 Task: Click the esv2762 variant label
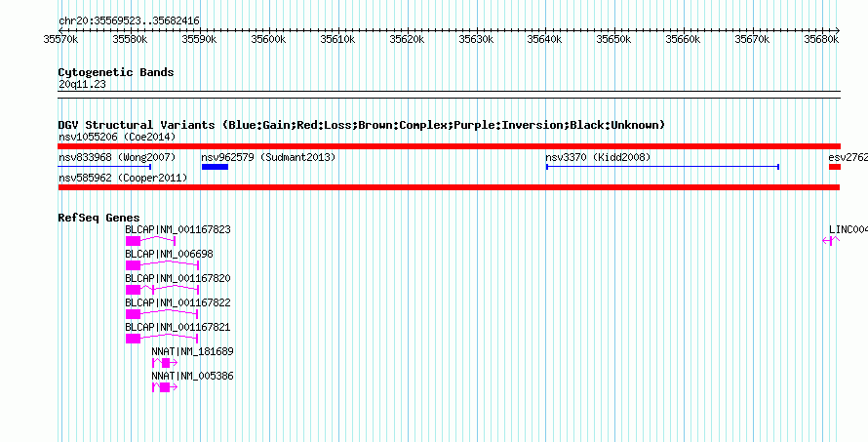(848, 157)
